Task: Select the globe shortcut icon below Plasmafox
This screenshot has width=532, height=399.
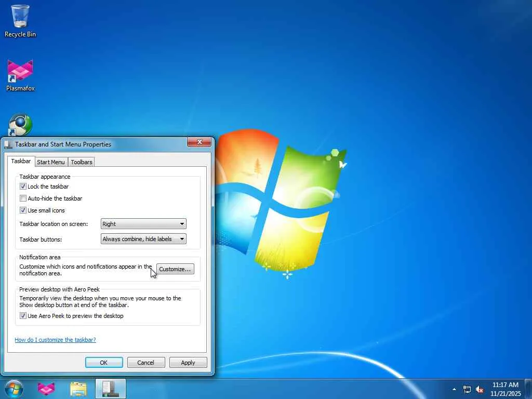Action: (20, 125)
